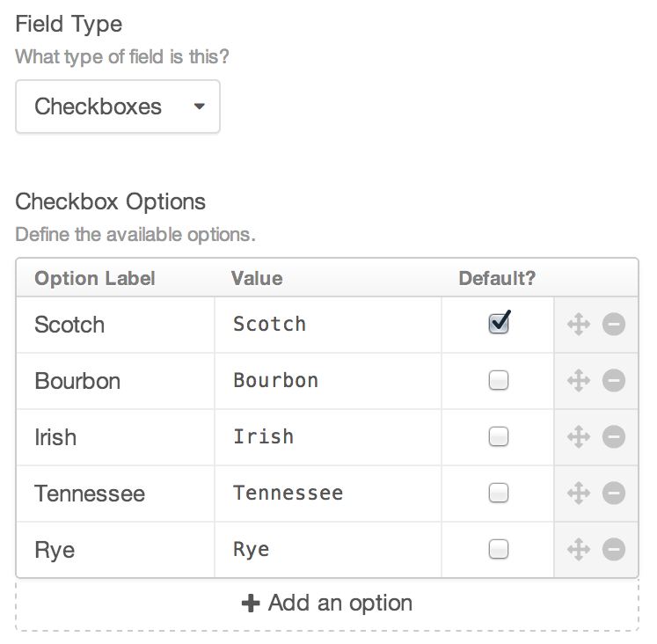Viewport: 657px width, 644px height.
Task: Tick the Tennessee default checkbox
Action: coord(499,494)
